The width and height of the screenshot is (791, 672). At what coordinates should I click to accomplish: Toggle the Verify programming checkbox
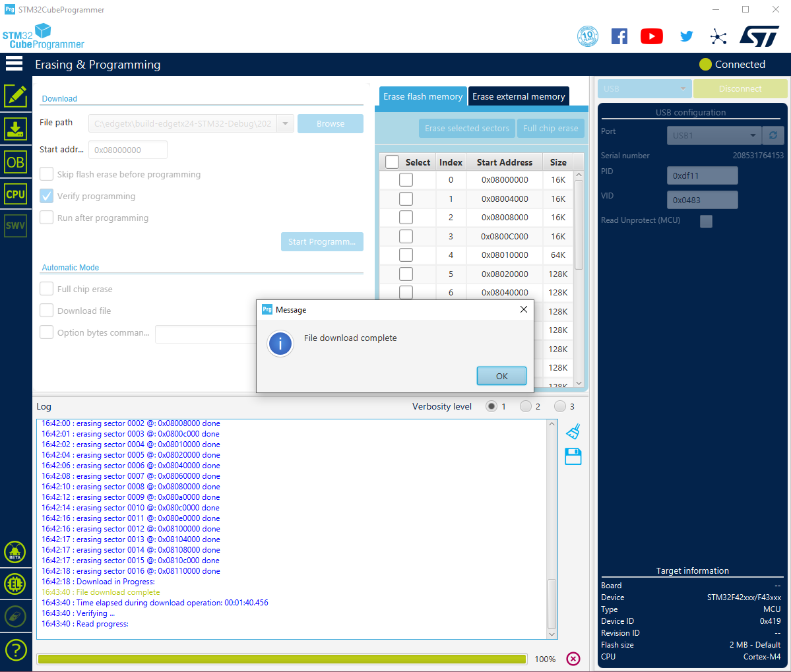47,196
